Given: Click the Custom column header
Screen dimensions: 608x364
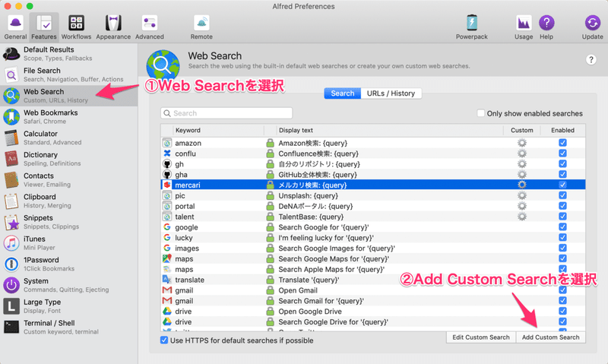Looking at the screenshot, I should click(522, 130).
